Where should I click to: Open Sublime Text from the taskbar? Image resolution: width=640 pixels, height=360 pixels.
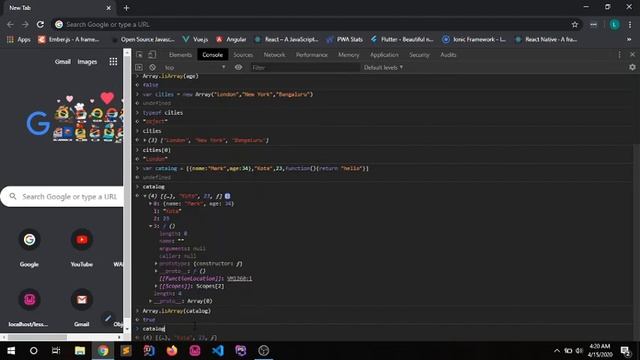click(x=126, y=351)
